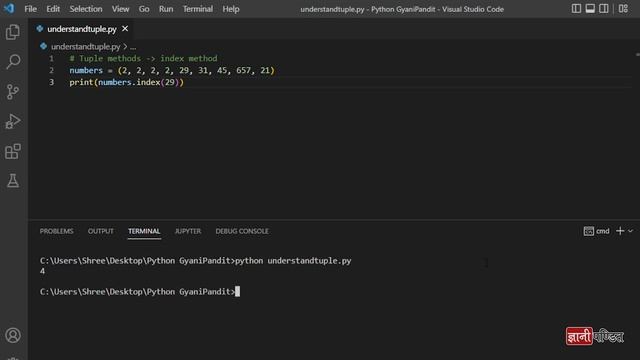Click line number 2 in the editor gutter

pyautogui.click(x=51, y=70)
